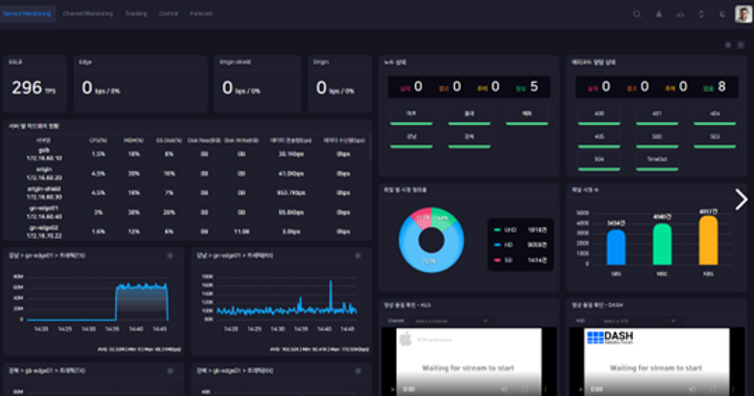Click the HD legend color swatch
Viewport: 754px width, 396px height.
coord(497,245)
